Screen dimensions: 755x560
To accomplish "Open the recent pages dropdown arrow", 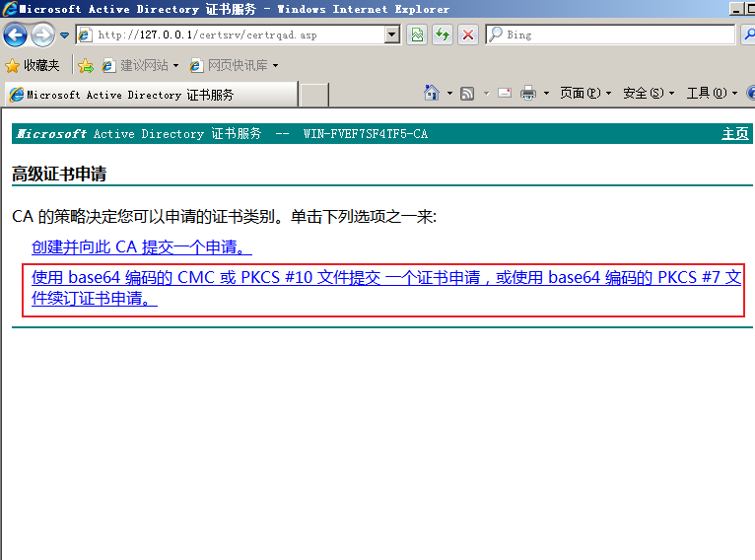I will click(x=64, y=35).
